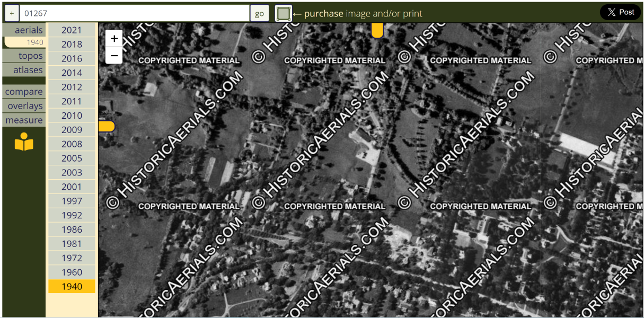The height and width of the screenshot is (318, 644).
Task: Click the small plus icon beside the search field
Action: 11,13
